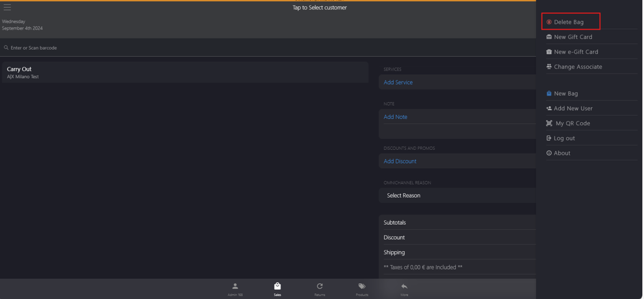Select New Gift Card menu entry
644x299 pixels.
[x=573, y=37]
